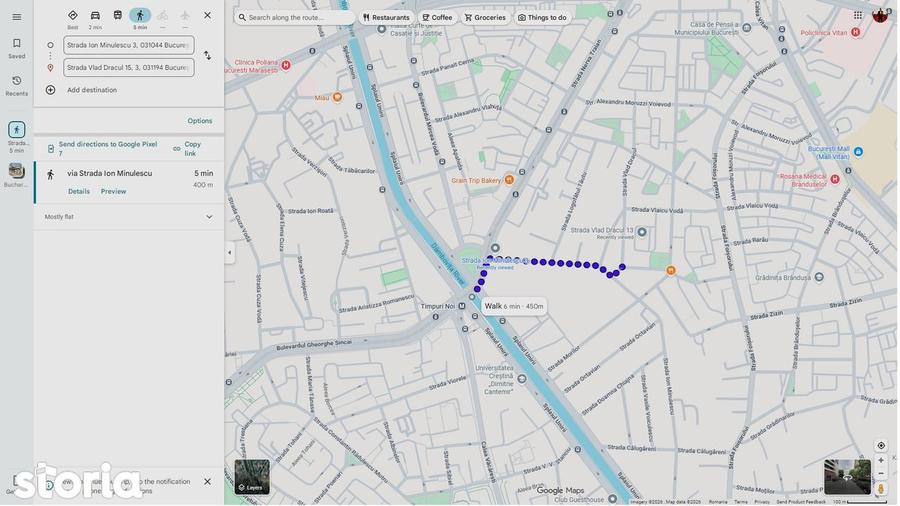Toggle the Layers map thumbnail

pyautogui.click(x=252, y=477)
